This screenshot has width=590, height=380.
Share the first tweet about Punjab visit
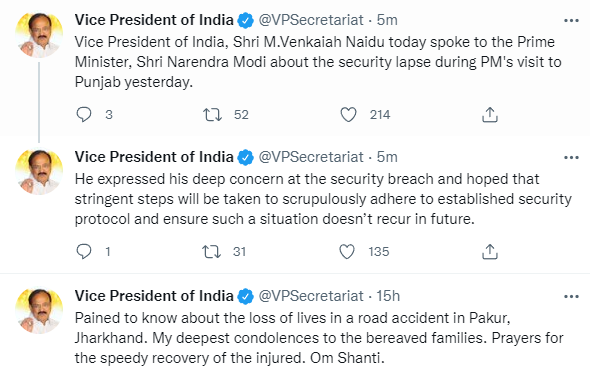coord(490,115)
